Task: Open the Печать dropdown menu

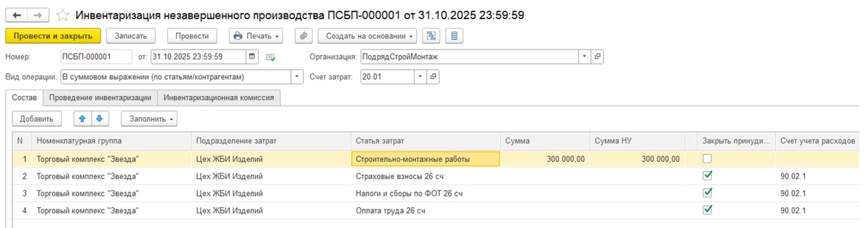Action: pos(256,36)
